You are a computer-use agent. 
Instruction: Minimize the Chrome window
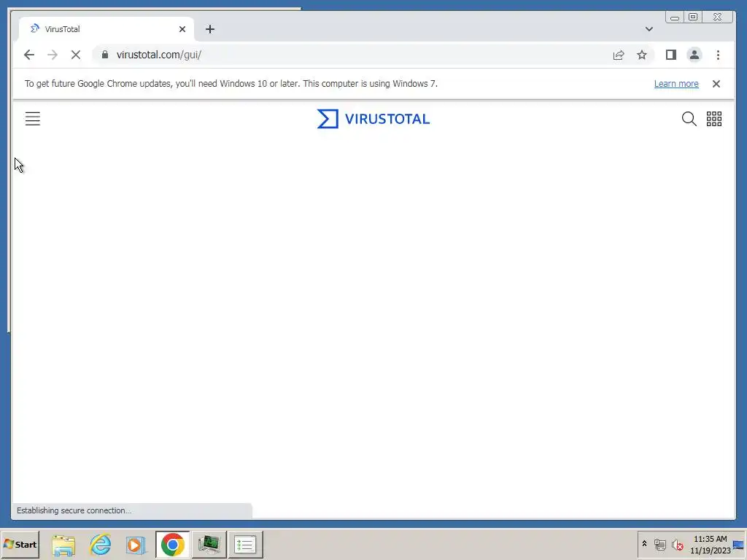tap(675, 17)
